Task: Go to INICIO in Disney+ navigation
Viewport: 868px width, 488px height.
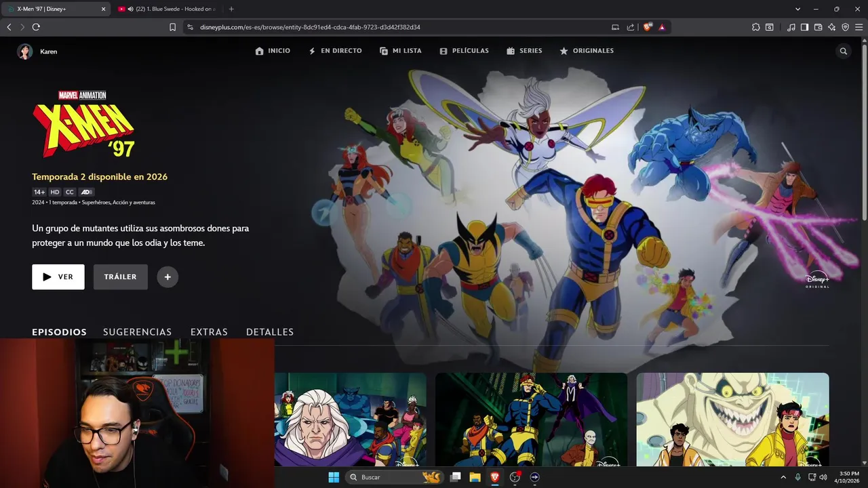Action: tap(273, 51)
